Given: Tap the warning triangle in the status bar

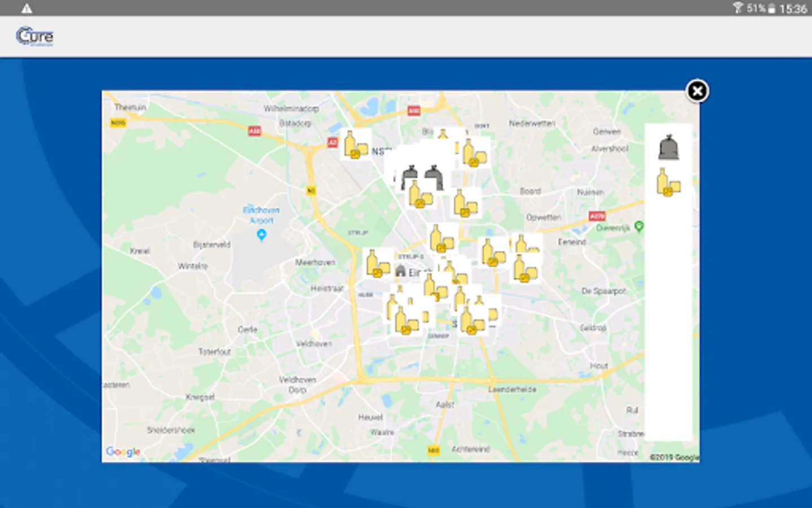Looking at the screenshot, I should pos(27,8).
